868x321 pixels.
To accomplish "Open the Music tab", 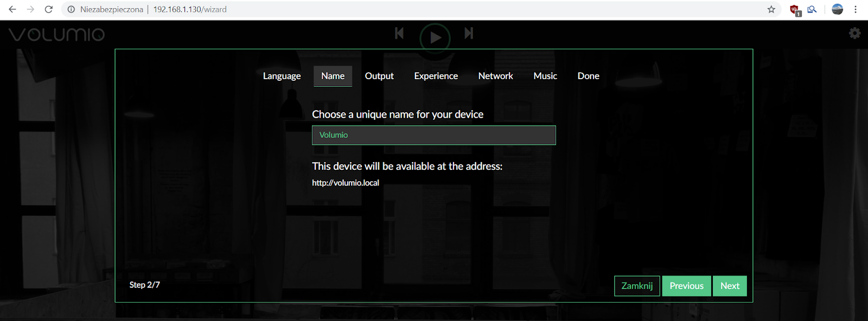I will 545,76.
